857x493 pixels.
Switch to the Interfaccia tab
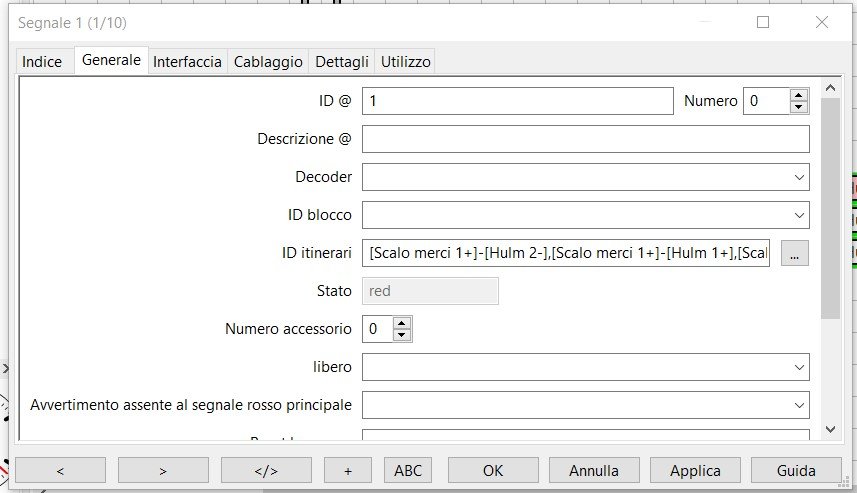point(187,62)
